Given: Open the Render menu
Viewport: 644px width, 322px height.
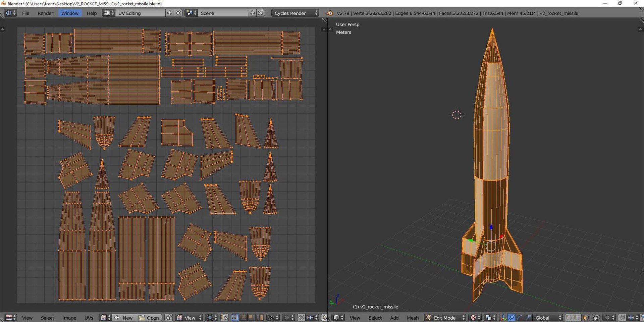Looking at the screenshot, I should coord(45,13).
